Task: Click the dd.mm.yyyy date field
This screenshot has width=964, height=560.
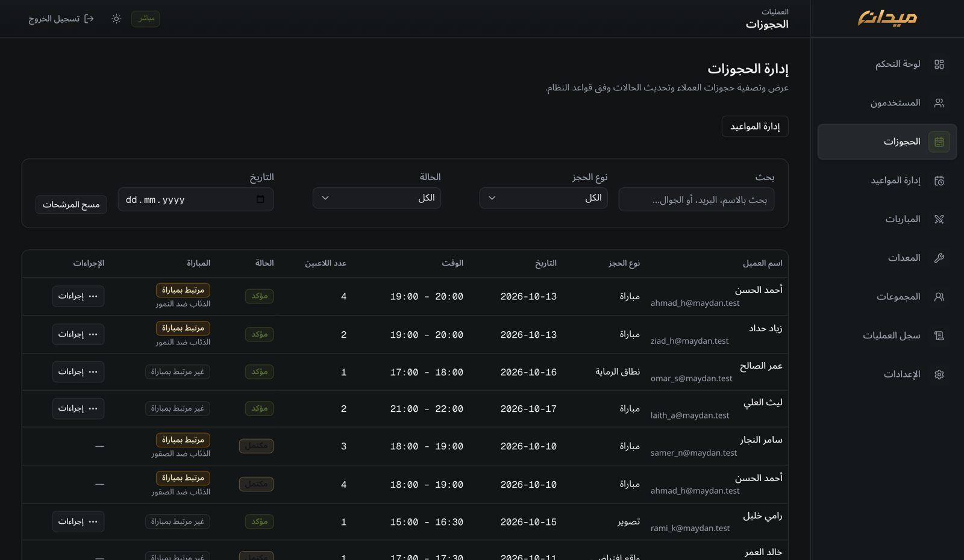Action: pyautogui.click(x=196, y=199)
